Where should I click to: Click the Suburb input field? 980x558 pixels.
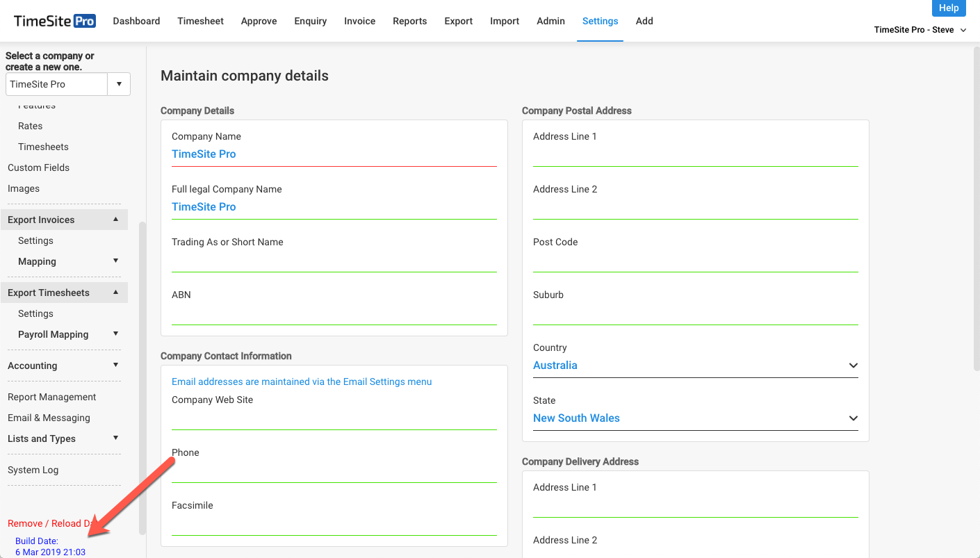click(696, 313)
